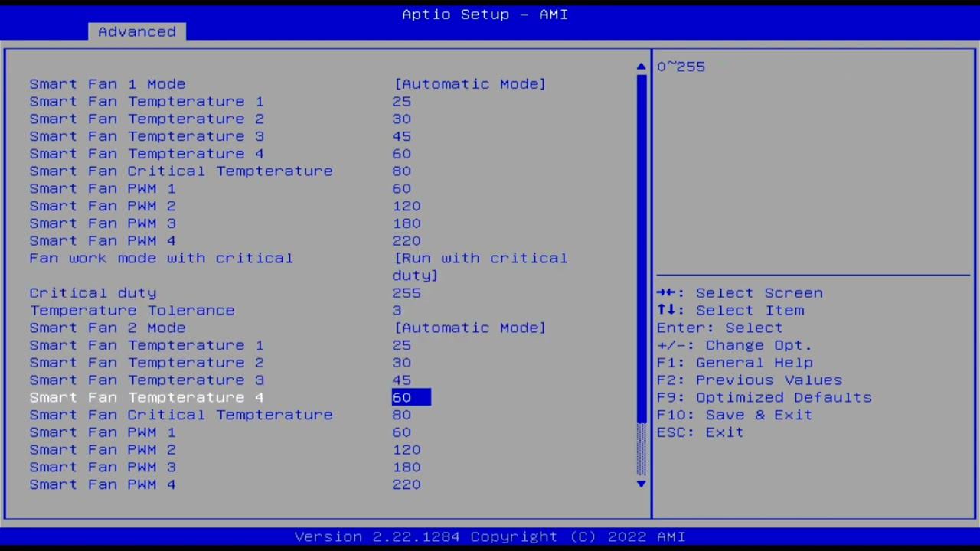The height and width of the screenshot is (551, 980).
Task: Click the ESC: Exit hint
Action: (701, 432)
